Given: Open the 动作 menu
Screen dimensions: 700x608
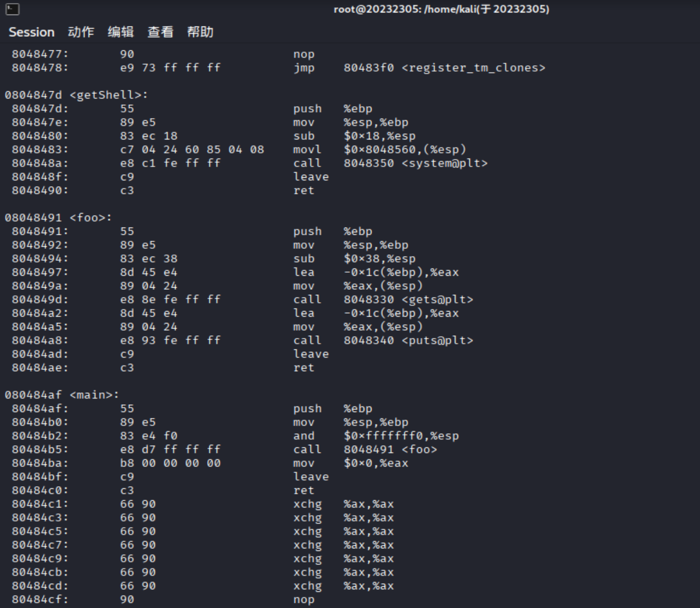Looking at the screenshot, I should pos(81,32).
